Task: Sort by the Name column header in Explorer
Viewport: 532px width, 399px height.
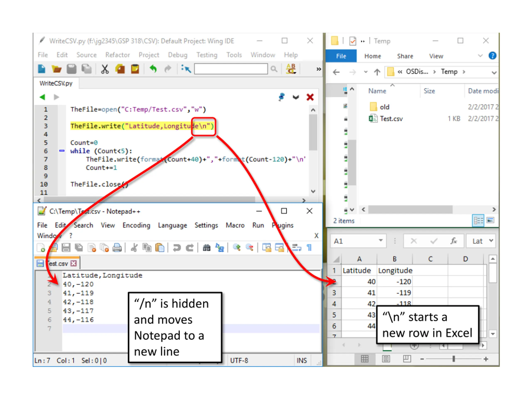Action: click(377, 91)
